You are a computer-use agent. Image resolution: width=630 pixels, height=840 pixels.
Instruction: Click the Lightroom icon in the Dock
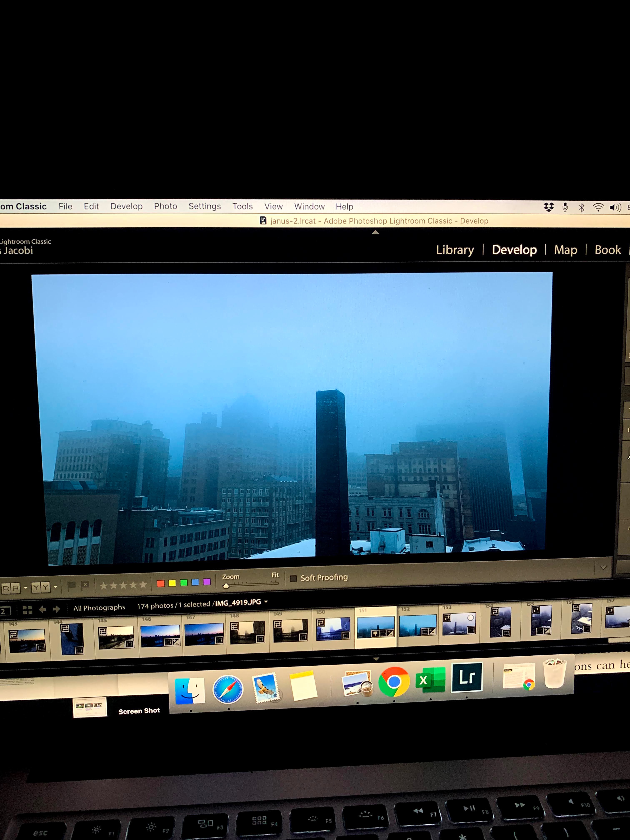coord(467,677)
